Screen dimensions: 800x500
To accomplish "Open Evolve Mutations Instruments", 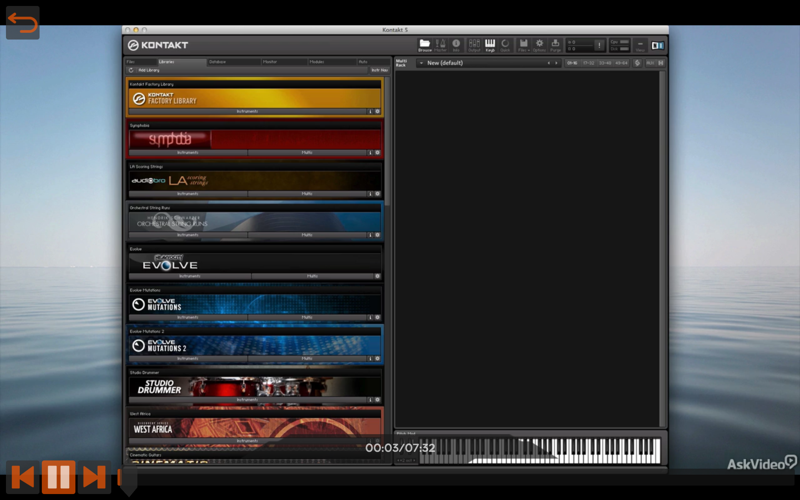I will [188, 317].
